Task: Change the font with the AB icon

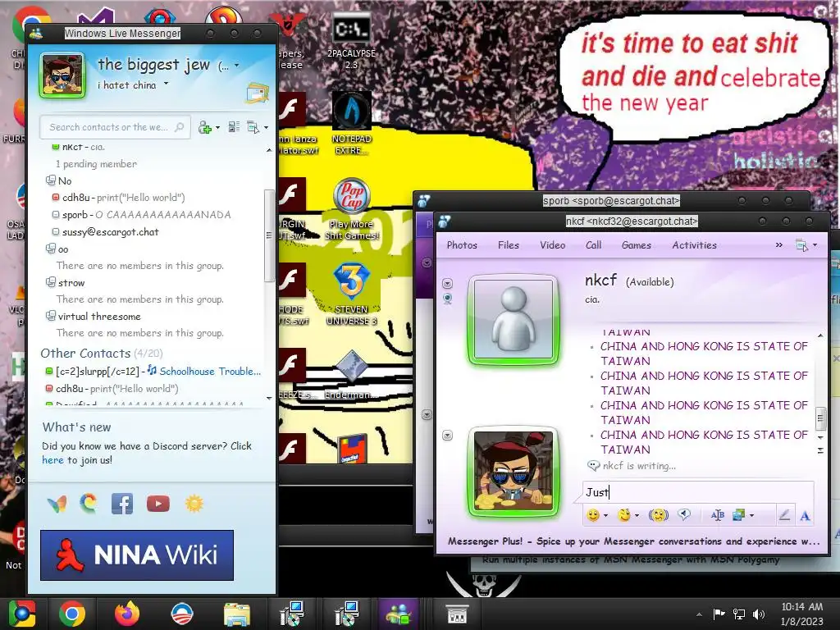Action: (x=717, y=515)
